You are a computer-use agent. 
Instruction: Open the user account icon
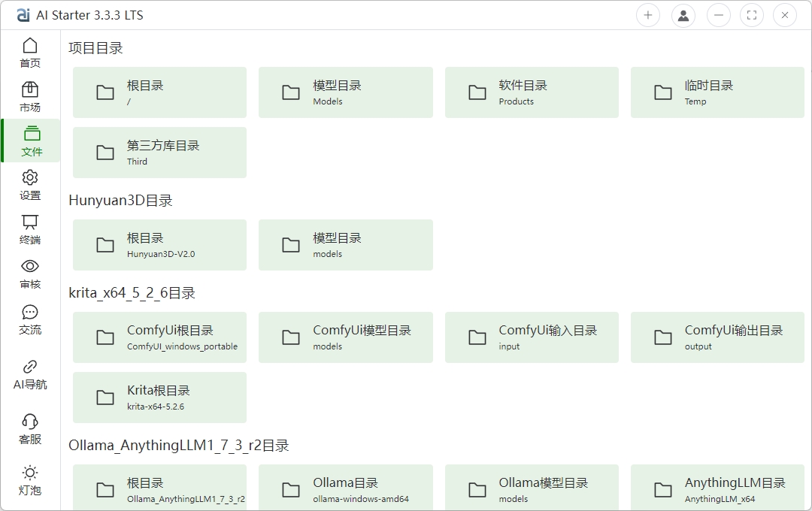pyautogui.click(x=683, y=15)
